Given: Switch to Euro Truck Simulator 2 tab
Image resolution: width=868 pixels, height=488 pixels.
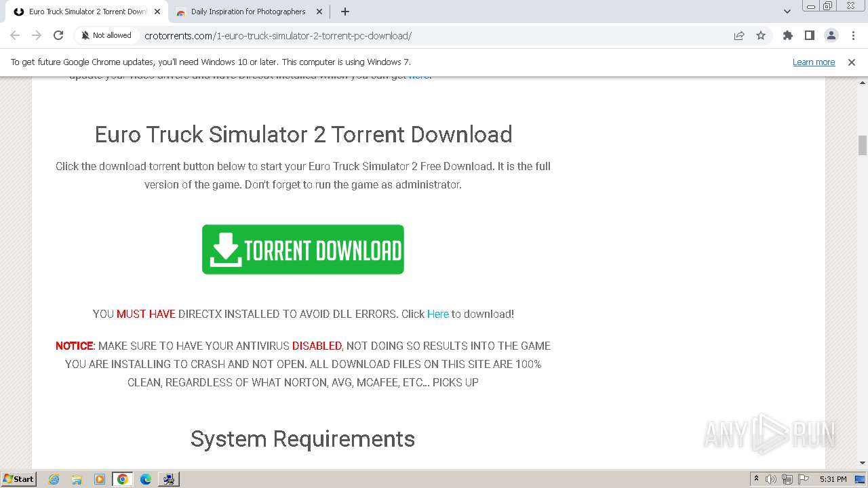Looking at the screenshot, I should point(87,12).
